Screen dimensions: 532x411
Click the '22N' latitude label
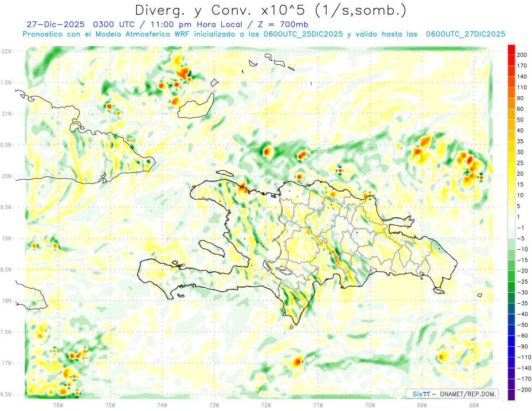[8, 51]
